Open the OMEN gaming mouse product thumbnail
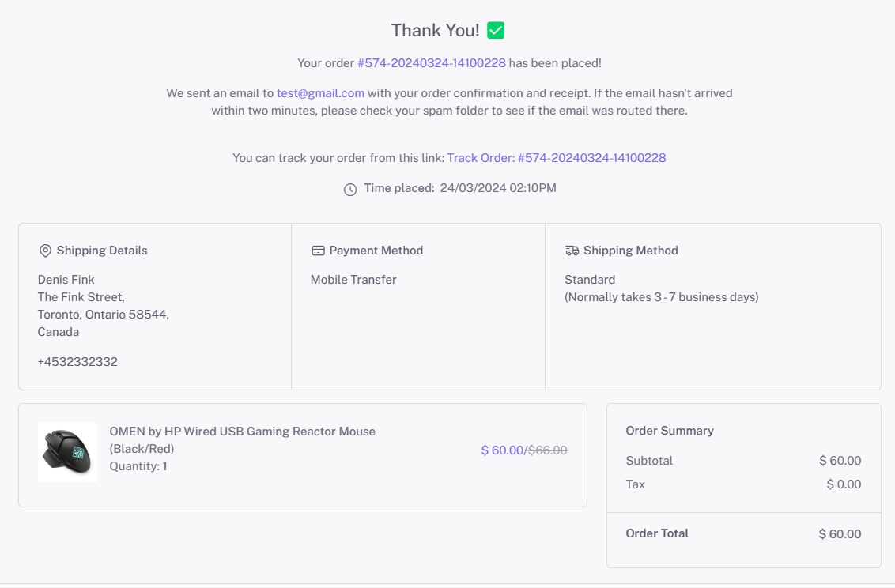Screen dimensions: 895x588 tap(68, 452)
